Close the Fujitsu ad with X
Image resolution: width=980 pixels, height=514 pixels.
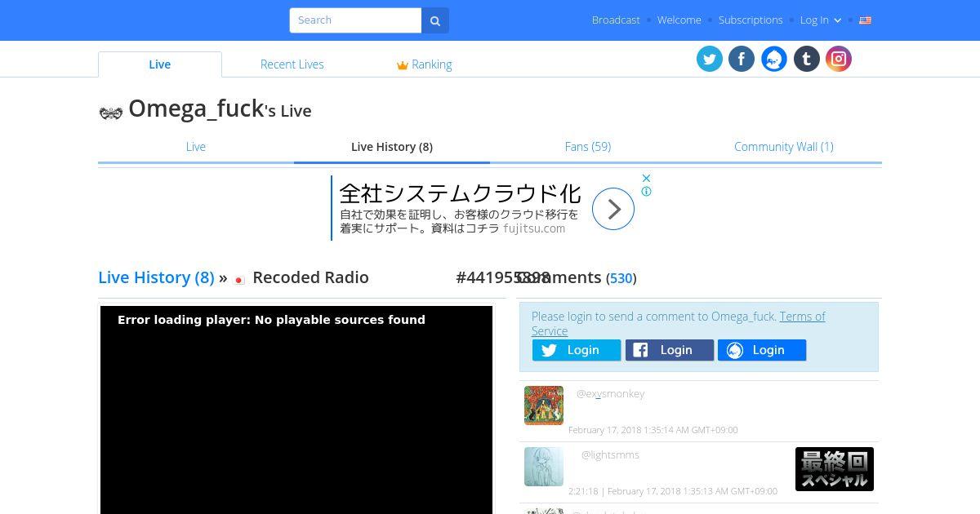(x=646, y=178)
